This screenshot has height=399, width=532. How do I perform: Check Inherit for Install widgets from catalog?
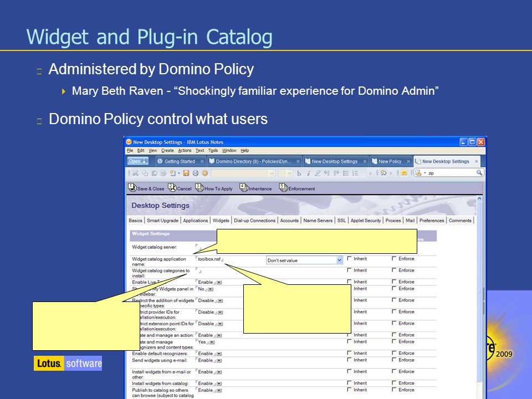point(349,383)
